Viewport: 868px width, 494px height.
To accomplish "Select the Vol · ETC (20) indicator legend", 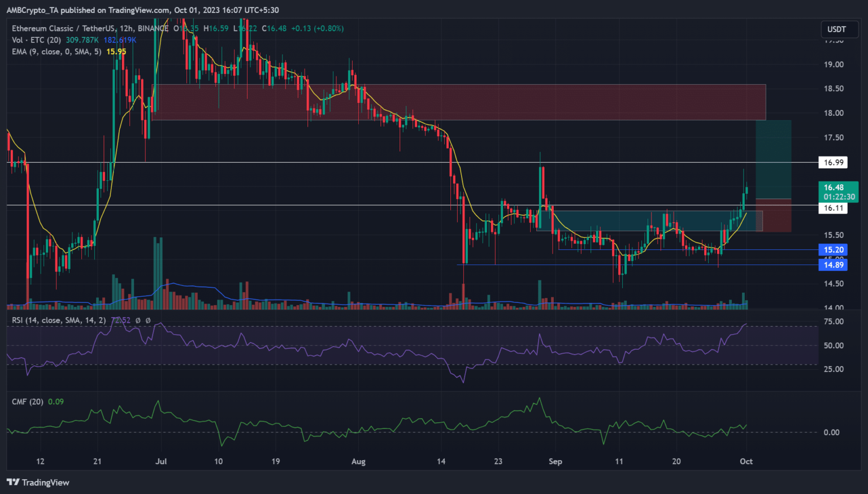I will click(x=37, y=40).
